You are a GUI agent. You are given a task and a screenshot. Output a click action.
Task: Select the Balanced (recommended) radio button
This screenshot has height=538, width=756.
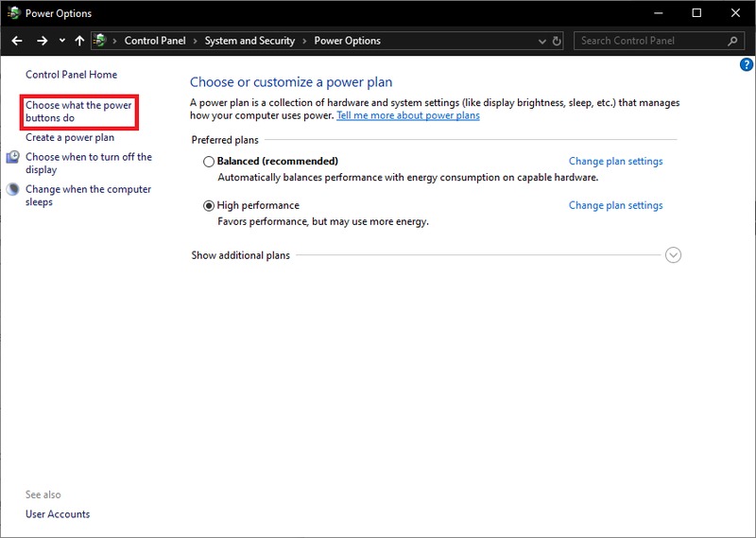208,162
